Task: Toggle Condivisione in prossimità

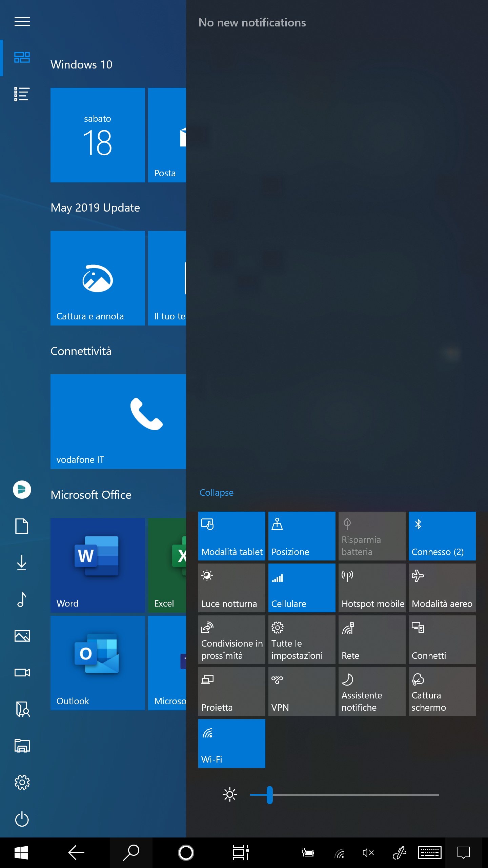Action: [x=232, y=640]
